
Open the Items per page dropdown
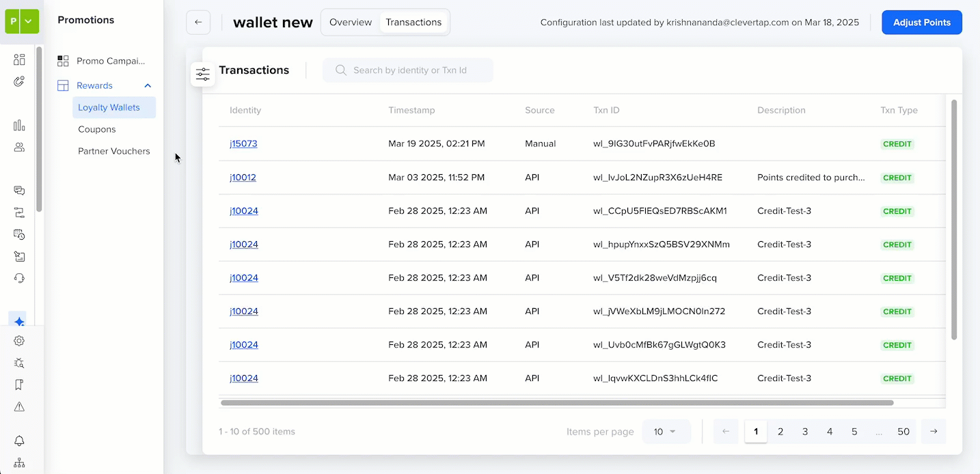coord(666,432)
